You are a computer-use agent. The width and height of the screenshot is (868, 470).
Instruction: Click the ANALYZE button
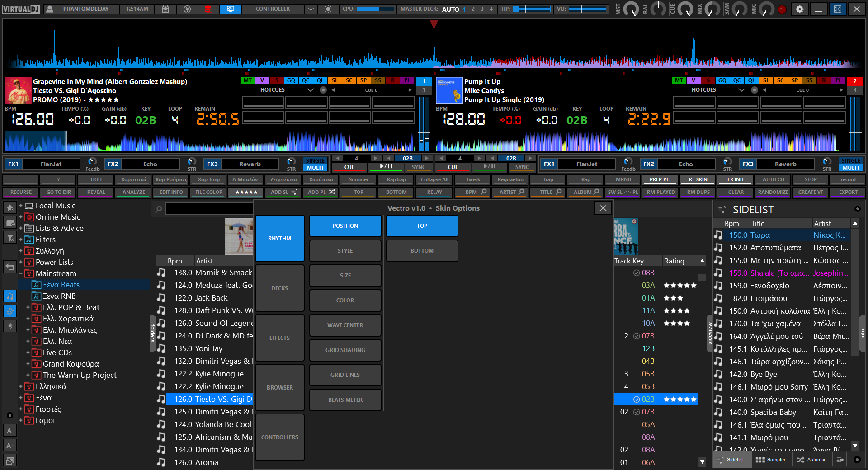(x=134, y=192)
